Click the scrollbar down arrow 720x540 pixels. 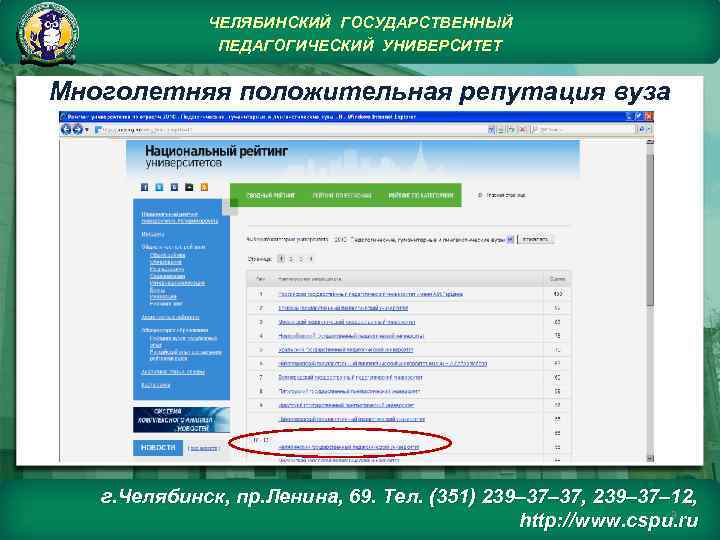650,458
